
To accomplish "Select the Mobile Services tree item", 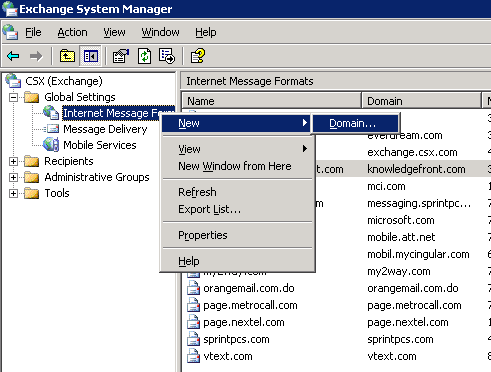I will (100, 145).
